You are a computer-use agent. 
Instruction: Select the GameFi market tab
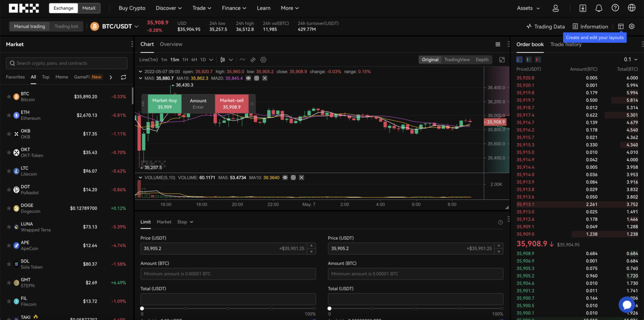pyautogui.click(x=82, y=77)
